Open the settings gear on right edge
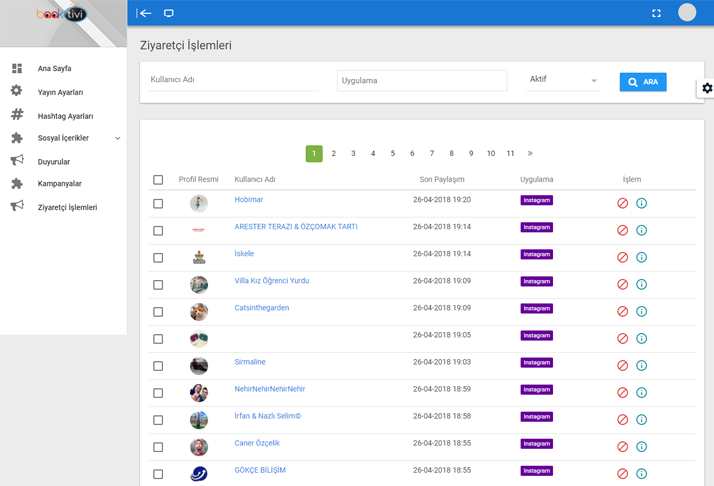Screen dimensions: 714x486 706,88
